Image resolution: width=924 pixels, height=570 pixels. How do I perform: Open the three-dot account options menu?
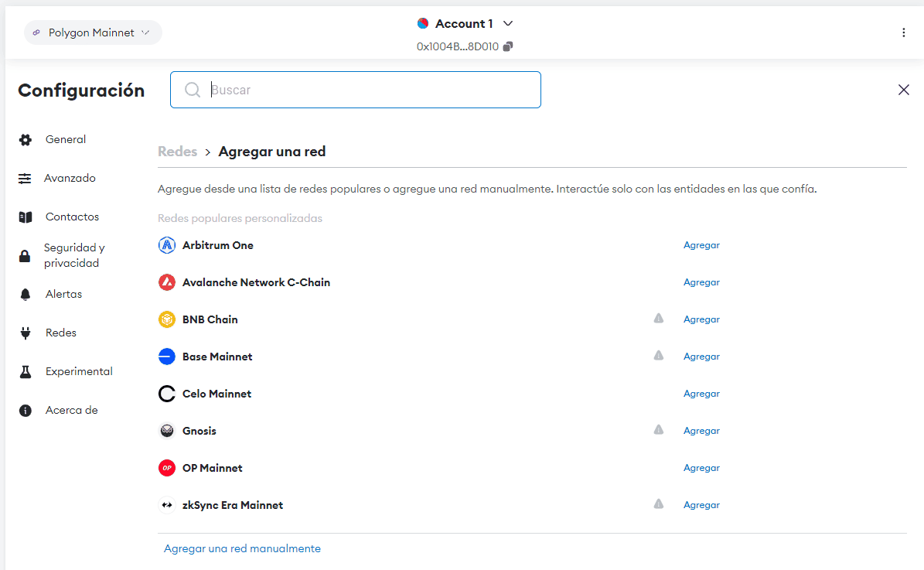coord(903,32)
